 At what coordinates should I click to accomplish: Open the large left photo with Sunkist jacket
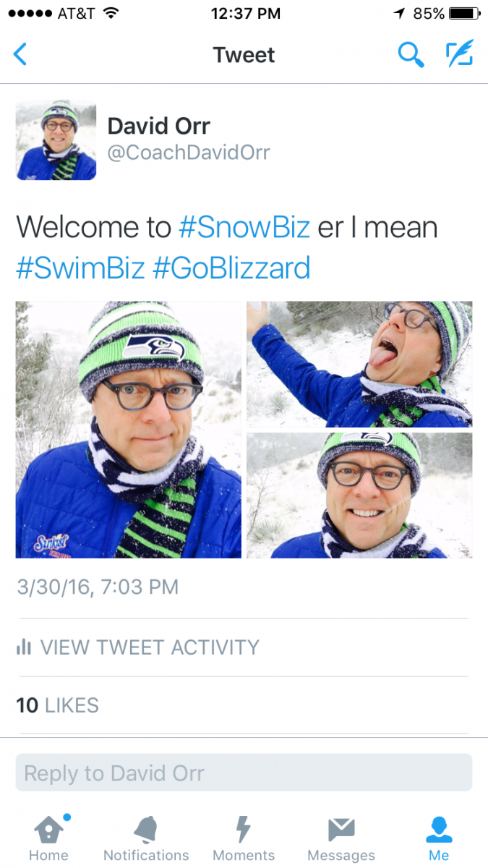(x=129, y=430)
